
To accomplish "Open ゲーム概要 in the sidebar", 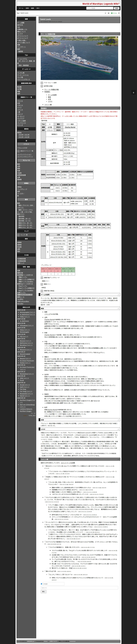I will [x=21, y=23].
